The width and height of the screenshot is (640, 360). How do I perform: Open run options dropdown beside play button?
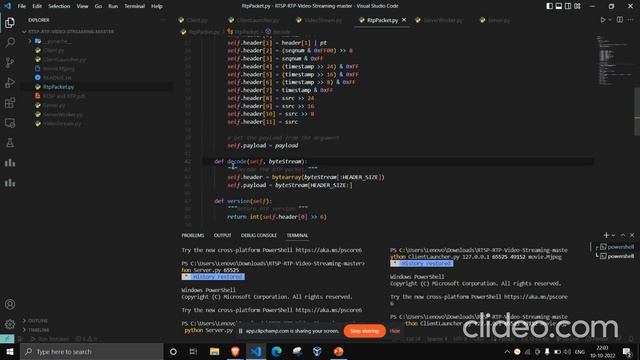click(x=610, y=20)
